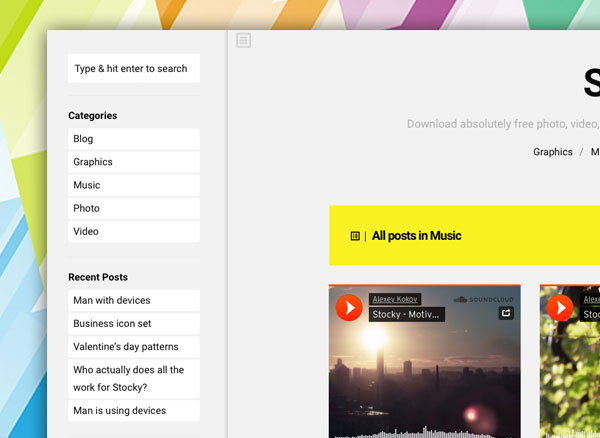Click the share icon on first track
Image resolution: width=600 pixels, height=438 pixels.
[x=506, y=313]
